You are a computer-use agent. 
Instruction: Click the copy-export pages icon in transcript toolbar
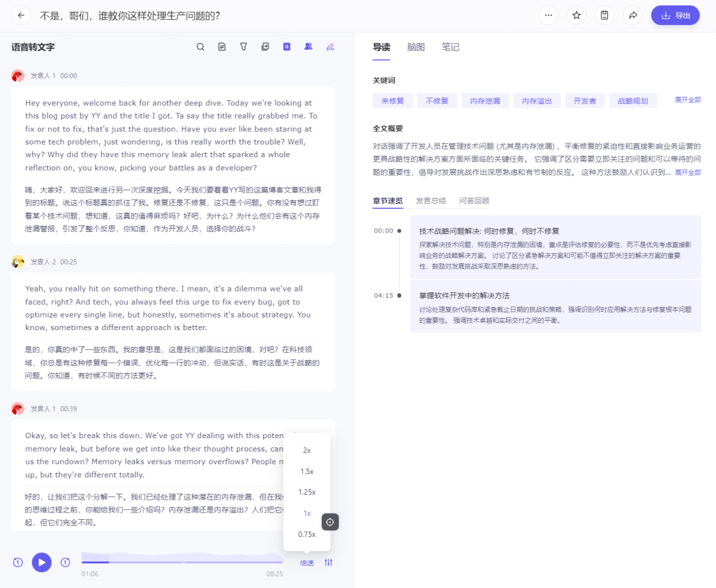point(265,47)
